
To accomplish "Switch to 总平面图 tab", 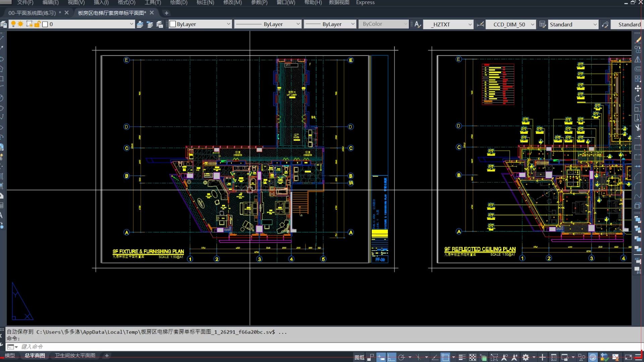I will click(35, 355).
